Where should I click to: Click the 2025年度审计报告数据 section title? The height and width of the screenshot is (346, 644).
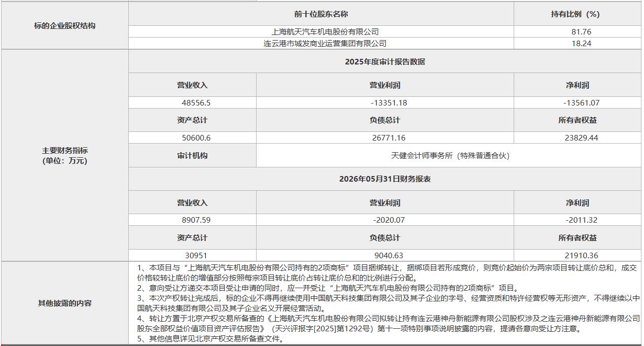[x=385, y=62]
